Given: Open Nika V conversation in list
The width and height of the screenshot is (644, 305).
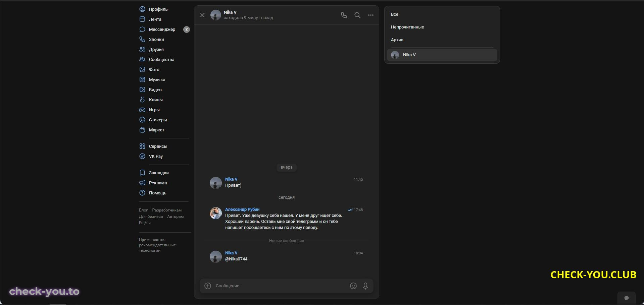Looking at the screenshot, I should pyautogui.click(x=442, y=55).
